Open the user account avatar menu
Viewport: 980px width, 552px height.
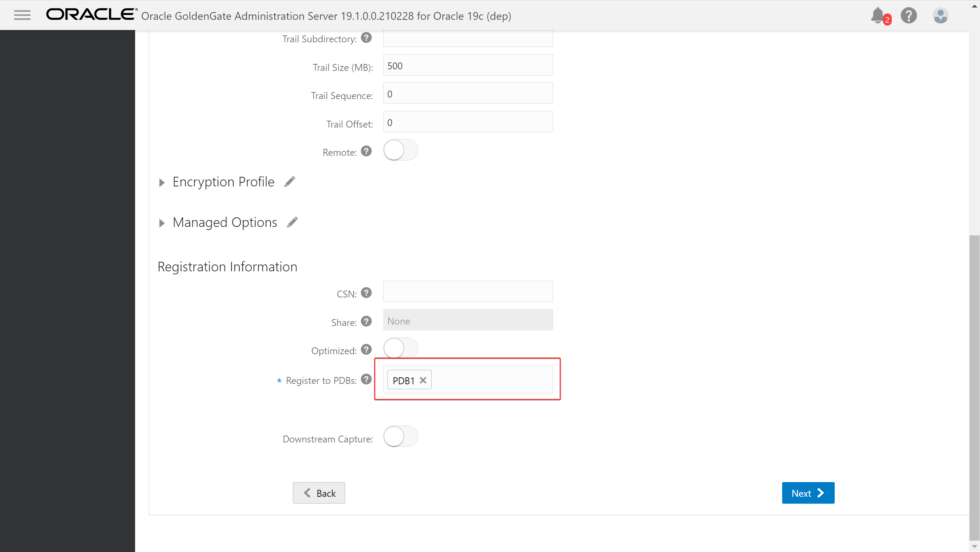pos(940,16)
